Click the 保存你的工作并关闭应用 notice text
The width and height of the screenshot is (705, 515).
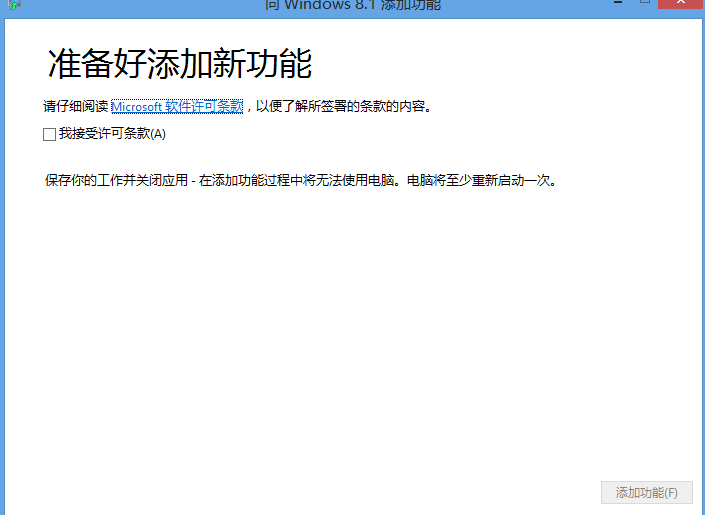[301, 180]
